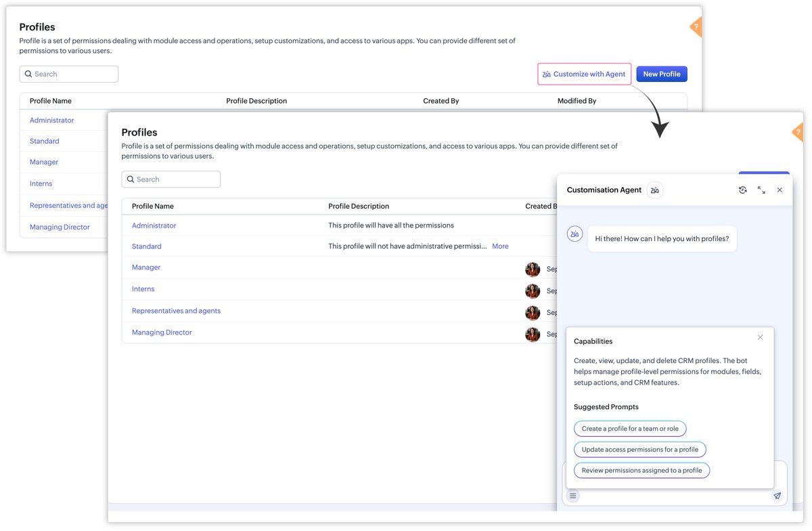Click Profile Description column header in front window
The image size is (812, 531).
[x=359, y=206]
